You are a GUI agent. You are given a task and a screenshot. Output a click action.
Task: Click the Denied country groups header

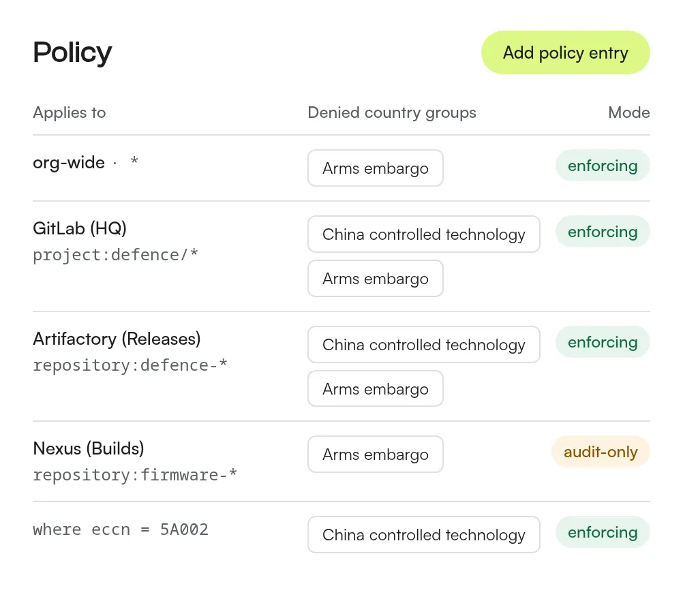pos(392,112)
